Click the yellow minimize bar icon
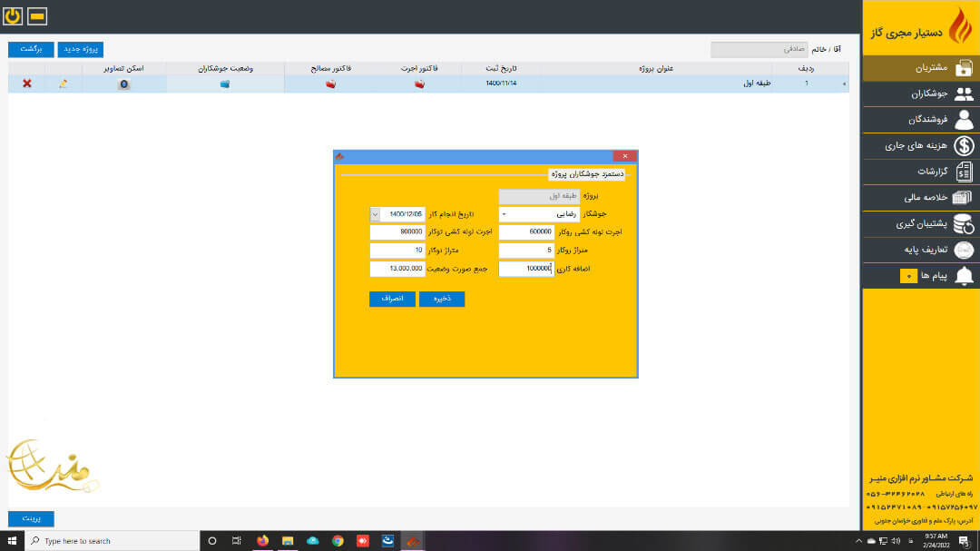980x551 pixels. click(x=37, y=16)
